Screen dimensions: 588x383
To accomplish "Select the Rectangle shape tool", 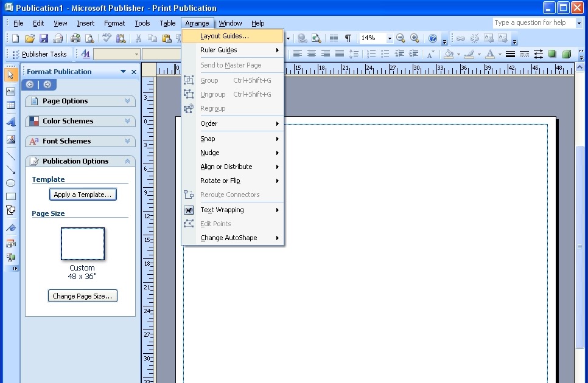I will (10, 196).
